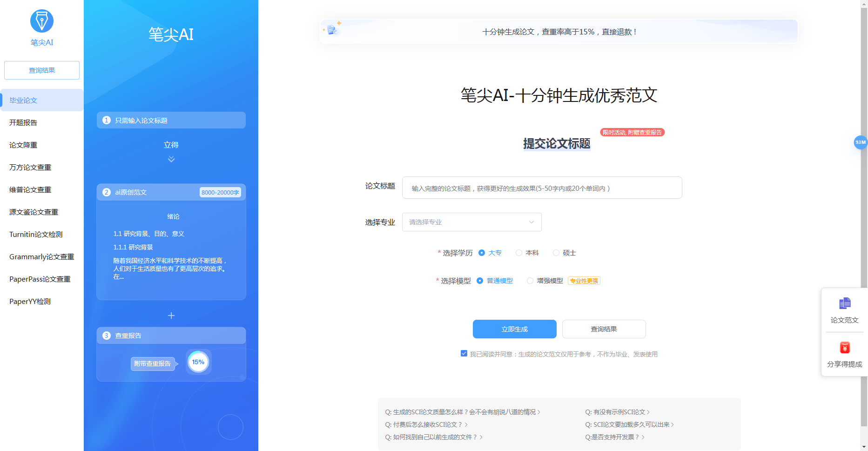Toggle the 我已阅读并同意 agreement checkbox
Viewport: 868px width, 451px height.
click(x=464, y=353)
